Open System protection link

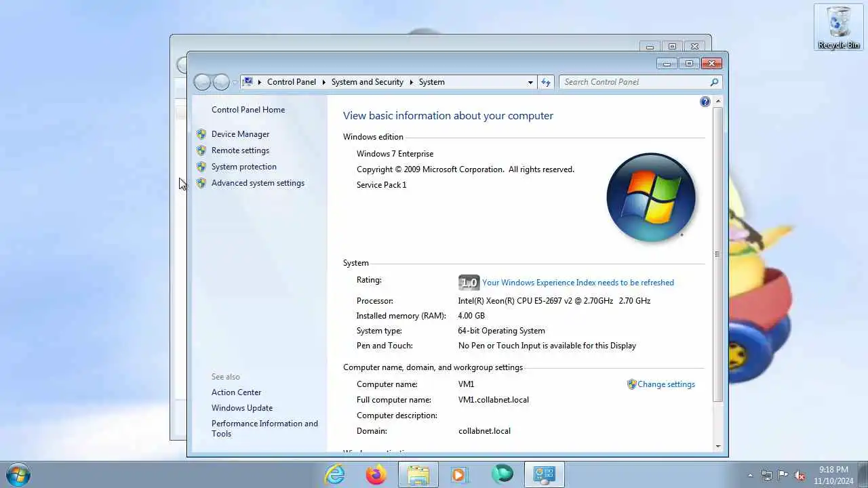click(x=243, y=167)
